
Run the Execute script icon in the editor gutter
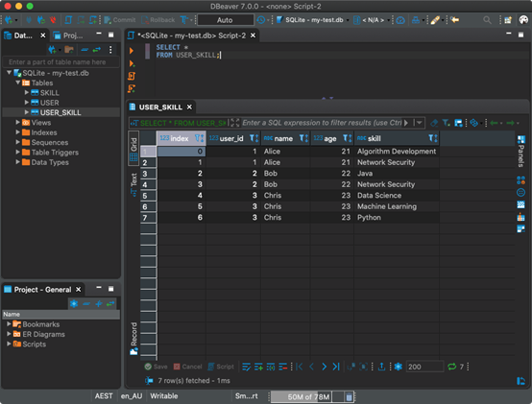click(132, 76)
